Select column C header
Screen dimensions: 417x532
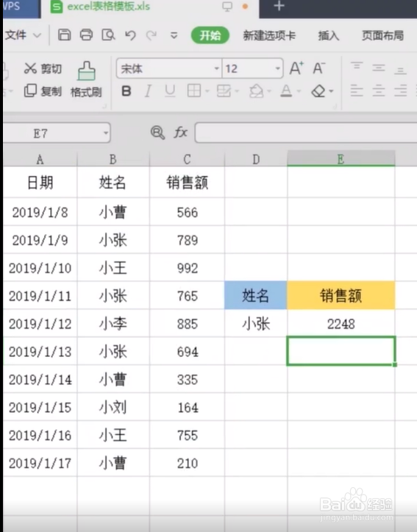187,159
